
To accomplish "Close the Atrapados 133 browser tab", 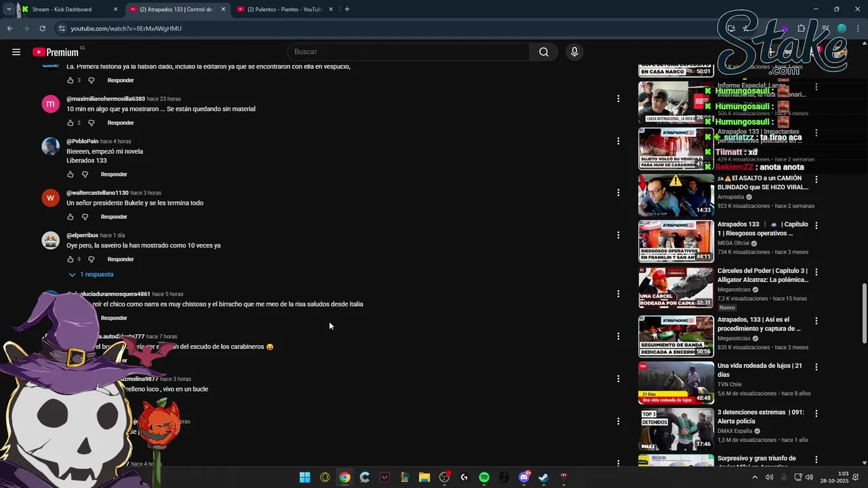I will coord(223,9).
